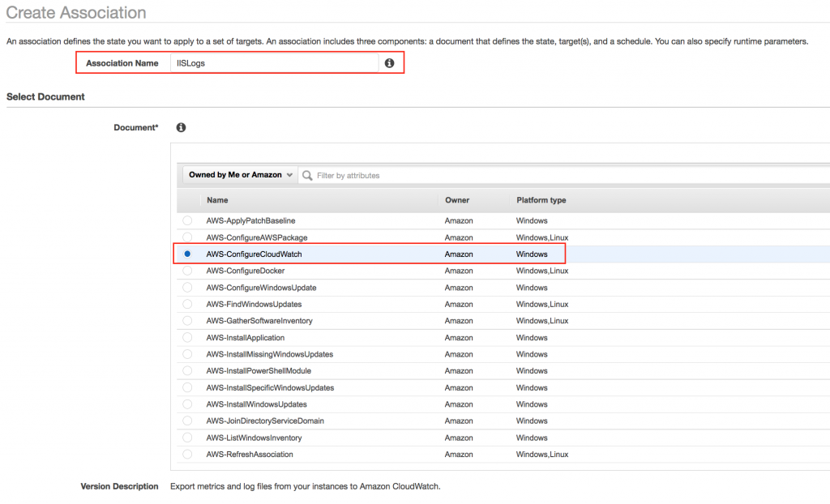The image size is (830, 504).
Task: Select the AWS-GatherSoftwareInventory radio button
Action: pos(187,321)
